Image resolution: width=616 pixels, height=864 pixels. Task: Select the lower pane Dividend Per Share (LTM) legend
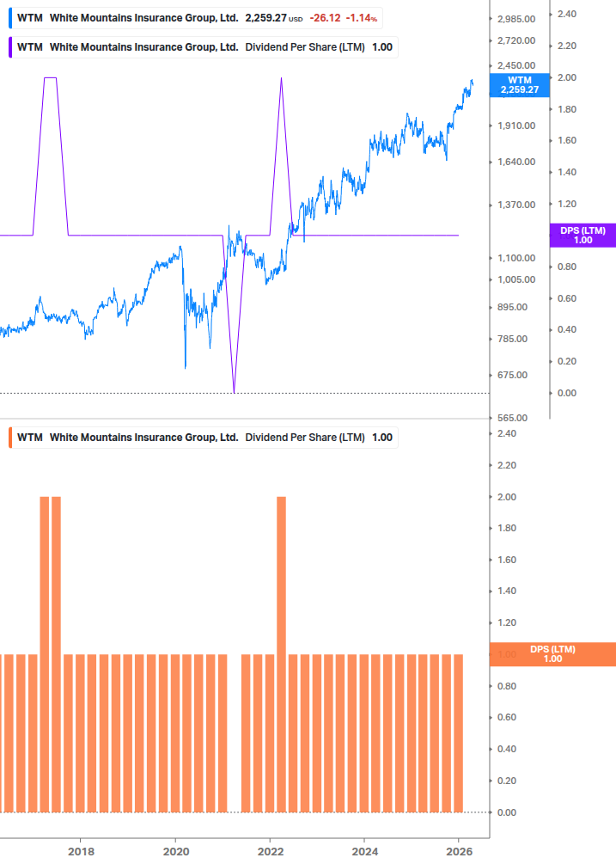pos(204,438)
